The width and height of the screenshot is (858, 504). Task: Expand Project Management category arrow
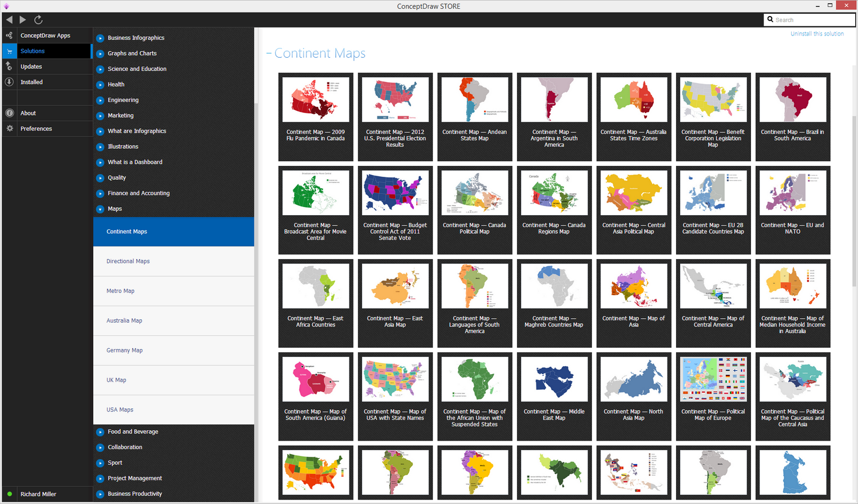100,478
